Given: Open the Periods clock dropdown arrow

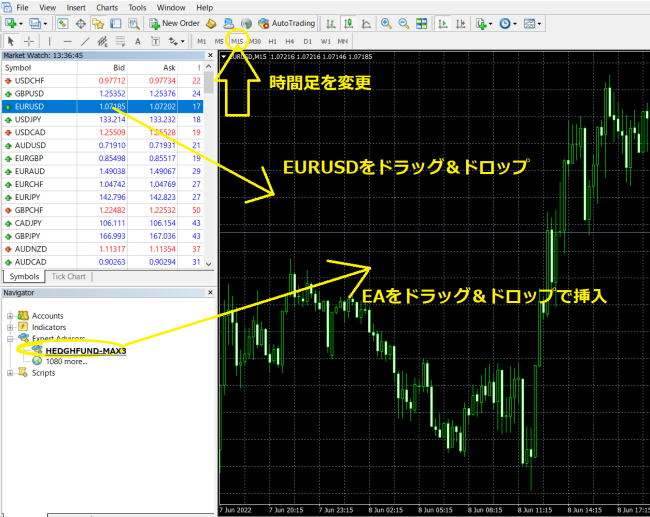Looking at the screenshot, I should tap(515, 24).
